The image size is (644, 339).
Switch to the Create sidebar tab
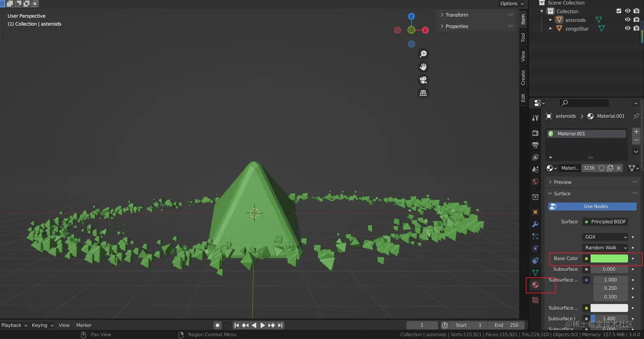point(523,77)
